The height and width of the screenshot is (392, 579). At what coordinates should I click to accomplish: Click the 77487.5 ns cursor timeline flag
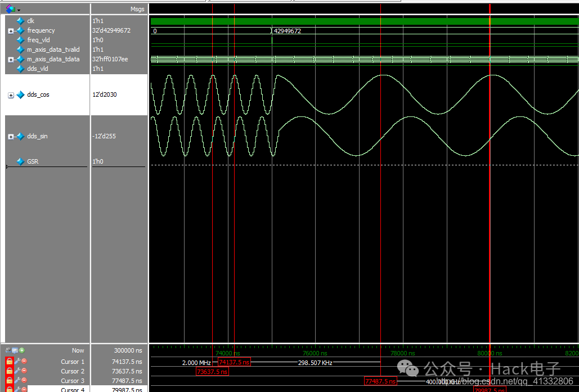380,381
